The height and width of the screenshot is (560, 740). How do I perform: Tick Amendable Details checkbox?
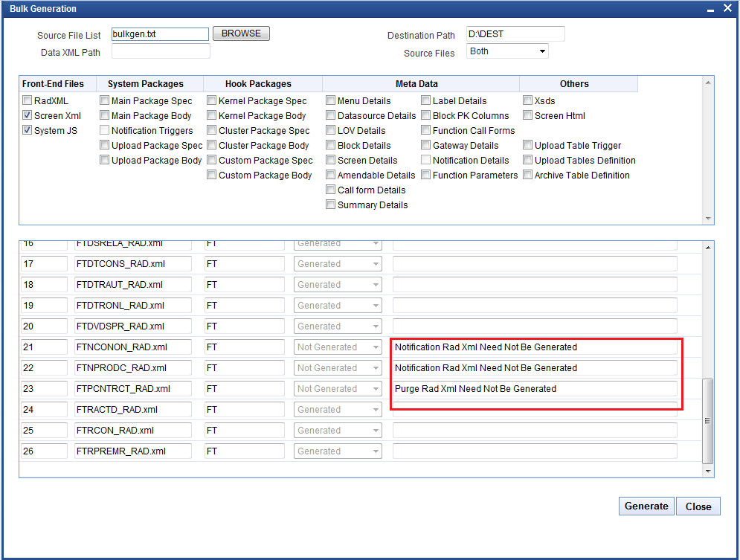pos(331,175)
